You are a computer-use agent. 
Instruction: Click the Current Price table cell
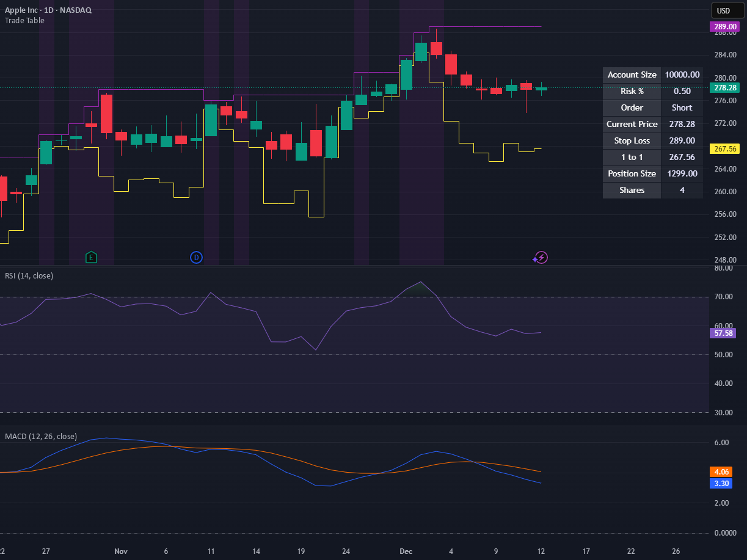(x=632, y=124)
